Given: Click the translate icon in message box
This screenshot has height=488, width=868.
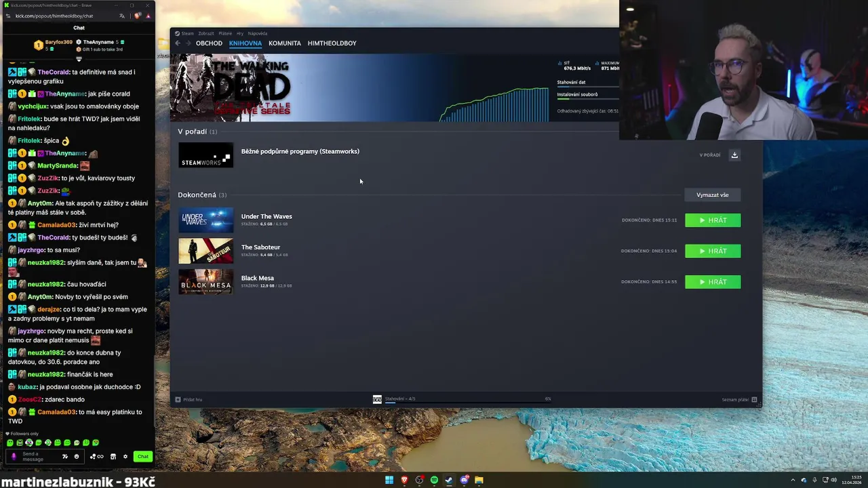Looking at the screenshot, I should (x=65, y=457).
